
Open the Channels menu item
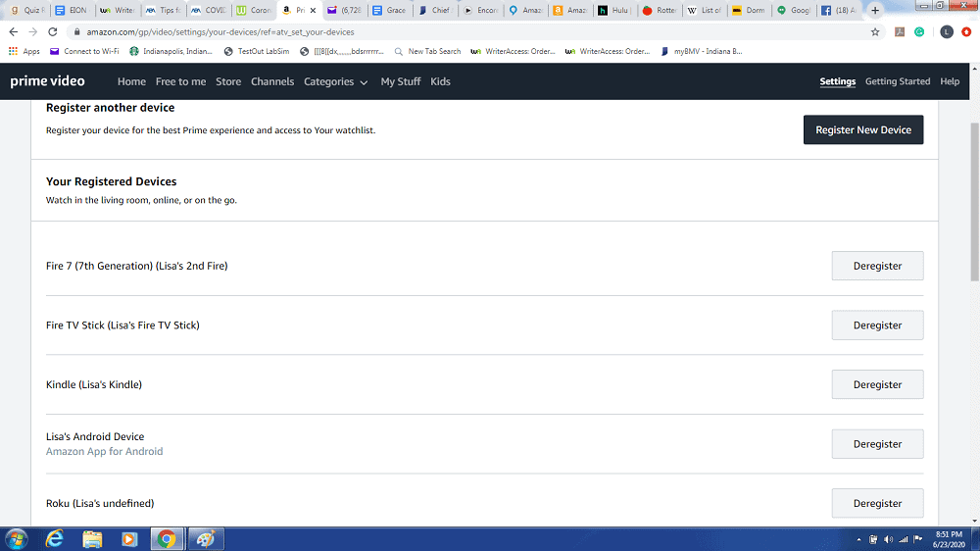point(272,81)
